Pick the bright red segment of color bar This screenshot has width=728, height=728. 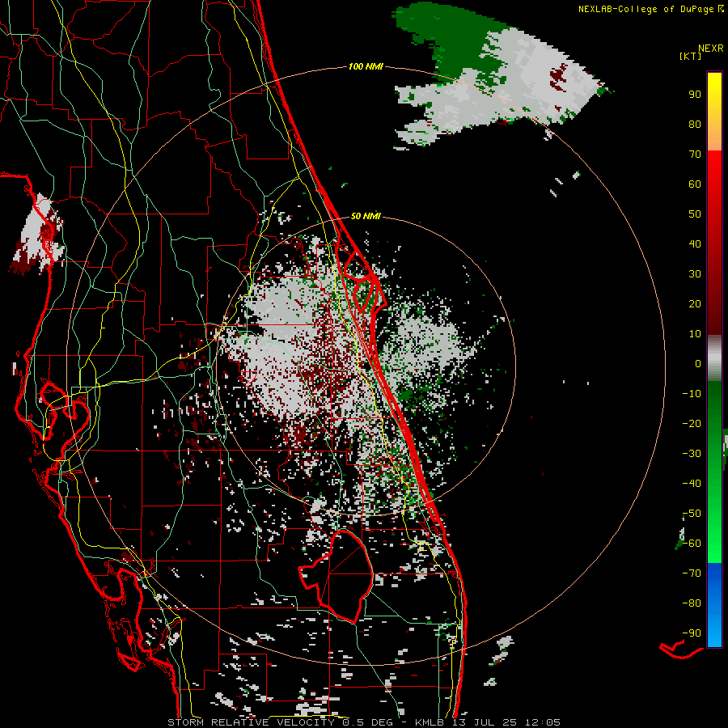[x=714, y=186]
